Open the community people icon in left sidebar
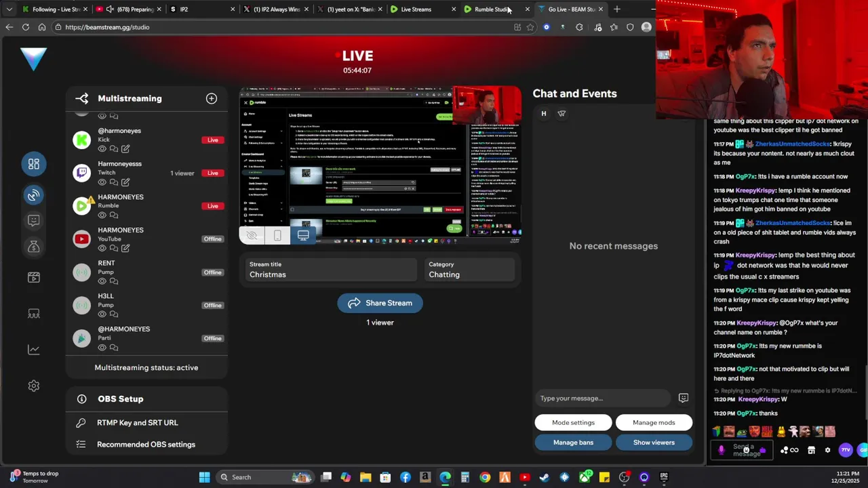868x488 pixels. click(33, 313)
